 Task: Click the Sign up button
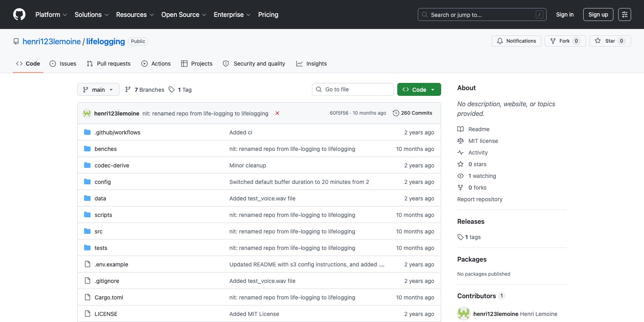tap(598, 14)
